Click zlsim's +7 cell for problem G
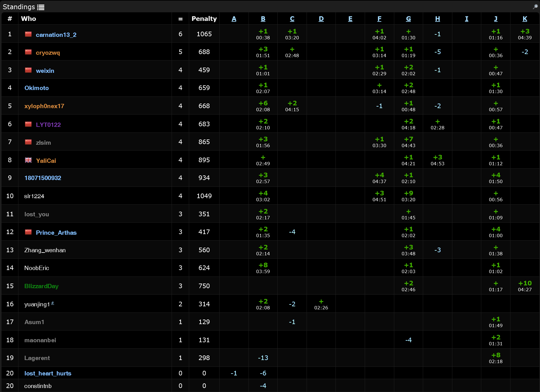The image size is (540, 392). (x=408, y=142)
